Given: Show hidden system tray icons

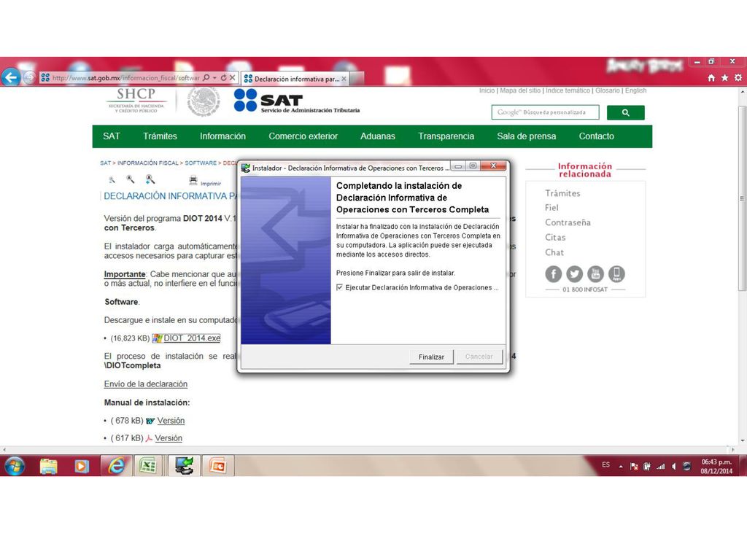Looking at the screenshot, I should 621,467.
